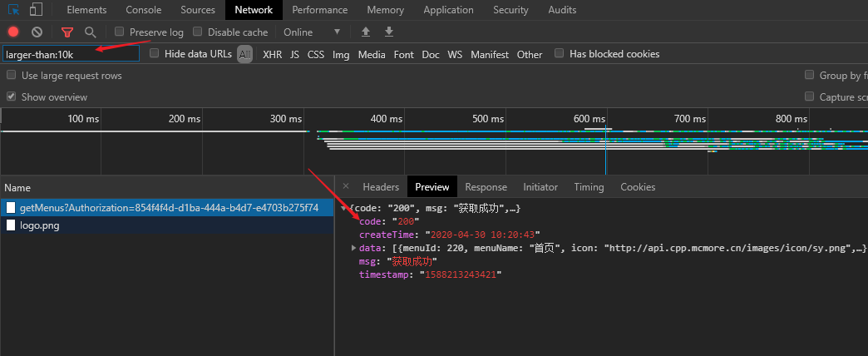868x356 pixels.
Task: Filter requests by XHR
Action: point(273,54)
